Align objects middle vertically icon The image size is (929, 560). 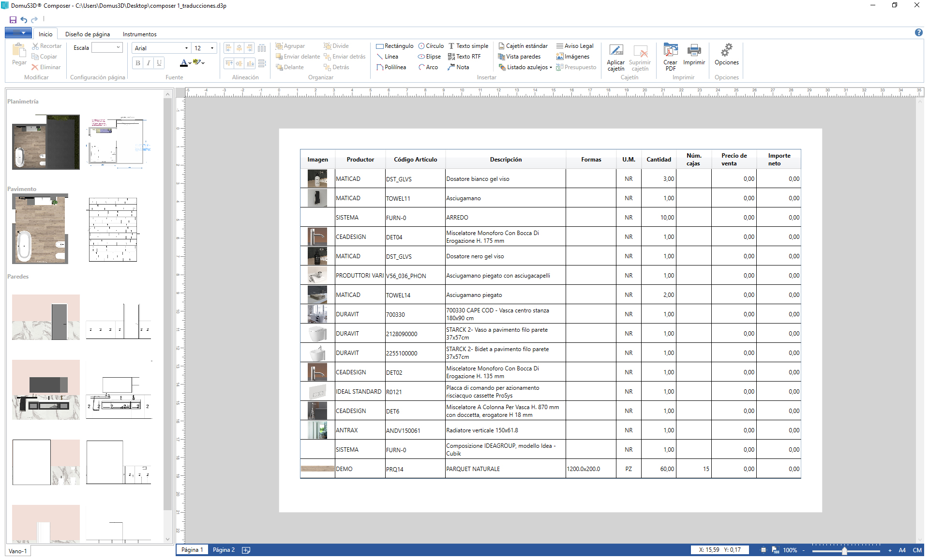coord(240,63)
